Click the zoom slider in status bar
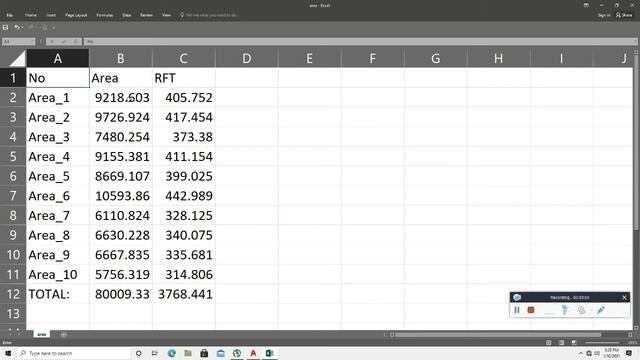Screen dimensions: 640x360 (x=603, y=342)
